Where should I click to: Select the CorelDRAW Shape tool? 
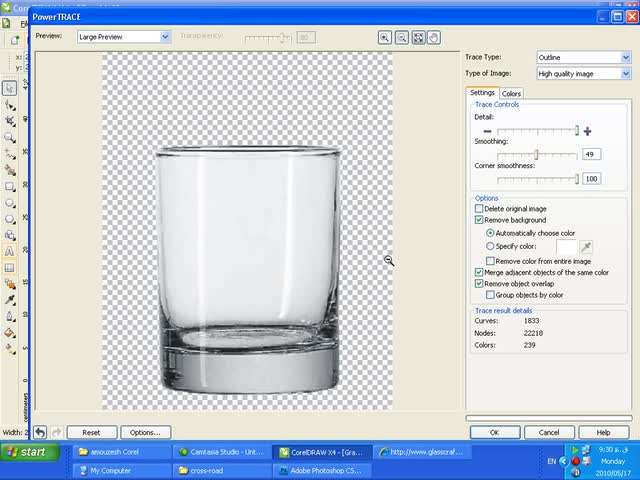click(x=9, y=105)
